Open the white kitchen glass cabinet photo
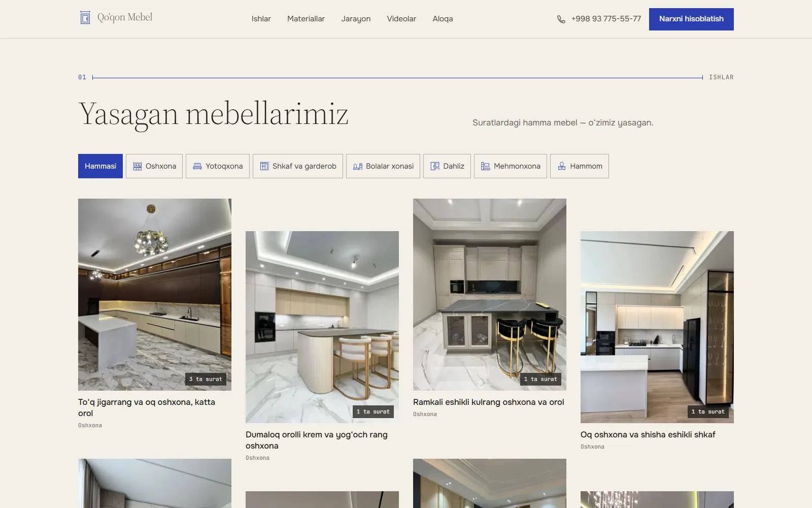This screenshot has height=508, width=812. [657, 327]
